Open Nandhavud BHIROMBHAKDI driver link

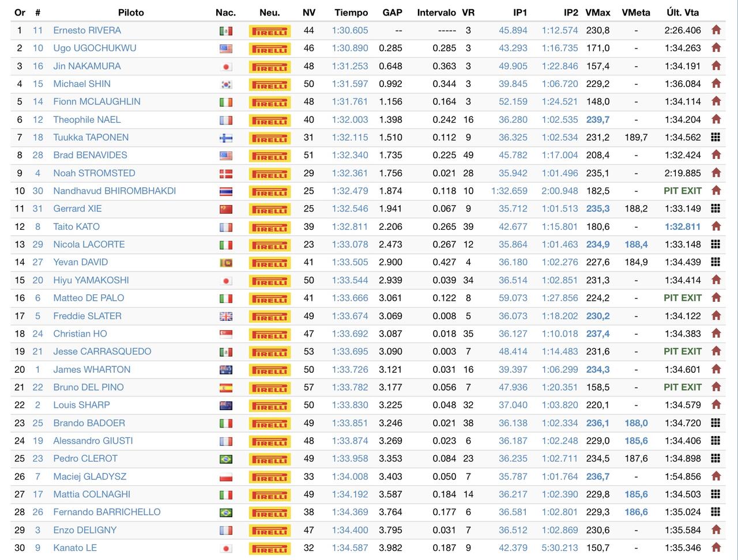tap(114, 191)
